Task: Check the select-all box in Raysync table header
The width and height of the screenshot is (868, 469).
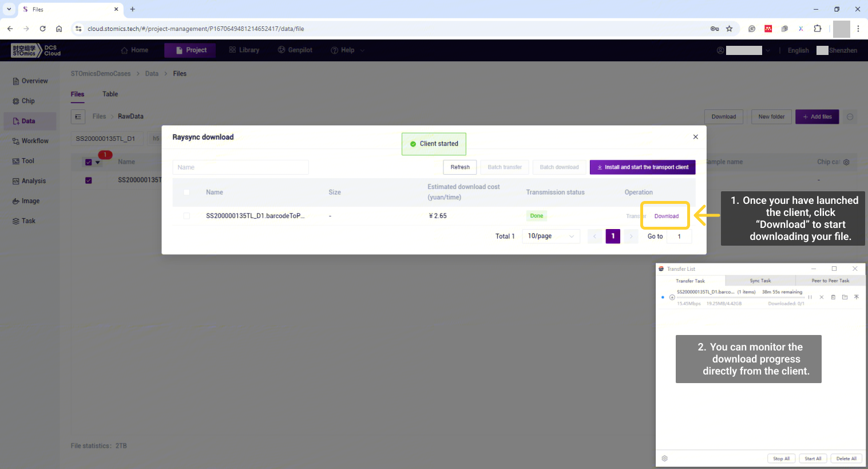Action: [x=187, y=192]
